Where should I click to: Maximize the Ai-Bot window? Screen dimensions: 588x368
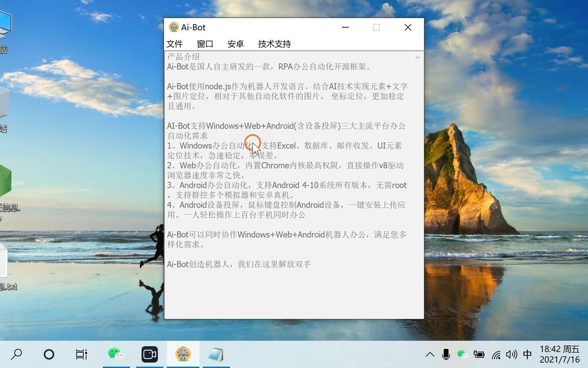click(376, 27)
